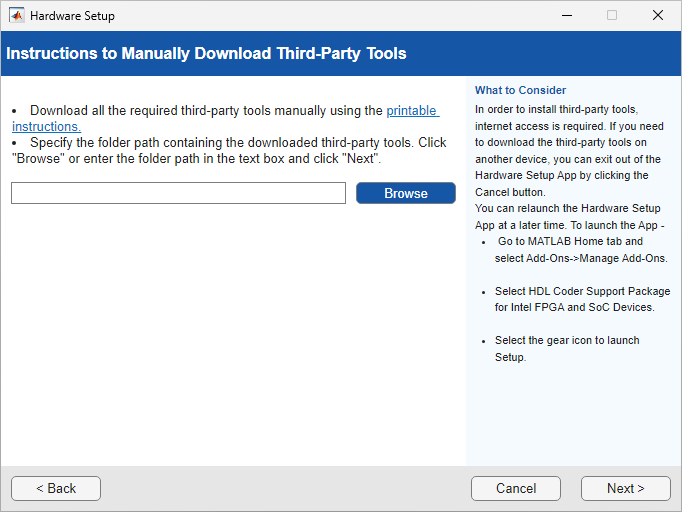Minimize the Hardware Setup window

(x=566, y=16)
